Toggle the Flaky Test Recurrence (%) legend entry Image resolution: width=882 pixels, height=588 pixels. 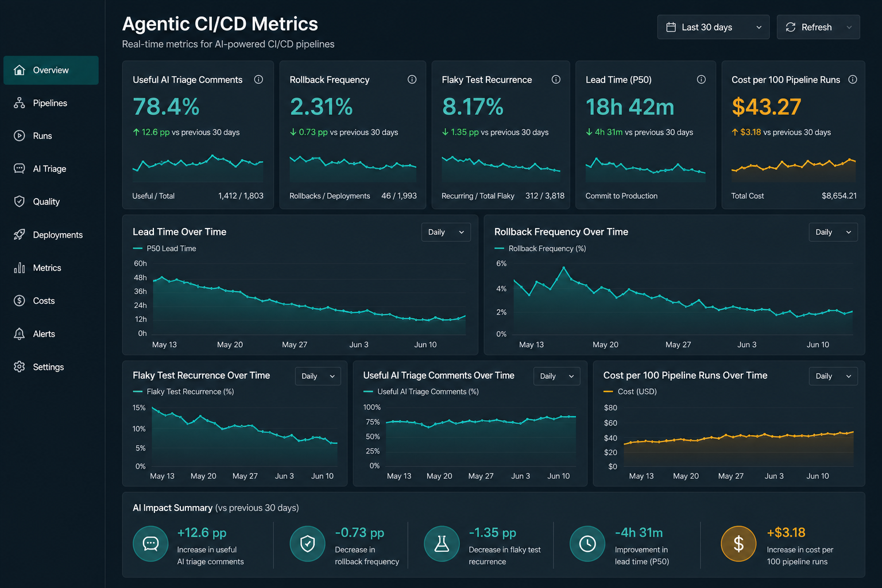pyautogui.click(x=183, y=392)
